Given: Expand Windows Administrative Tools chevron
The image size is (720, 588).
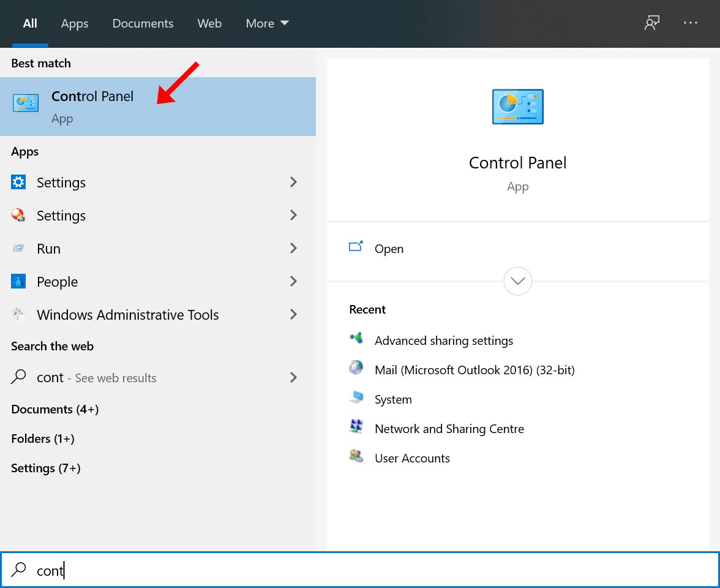Looking at the screenshot, I should [293, 314].
